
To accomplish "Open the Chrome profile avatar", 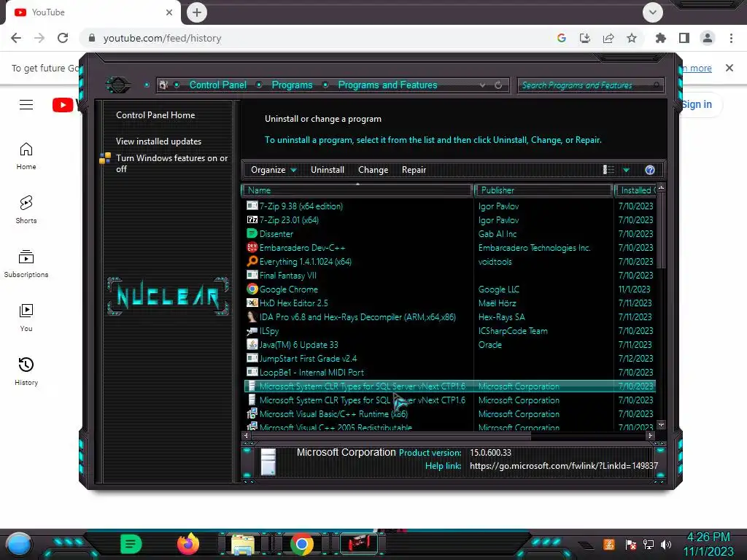I will click(x=708, y=38).
